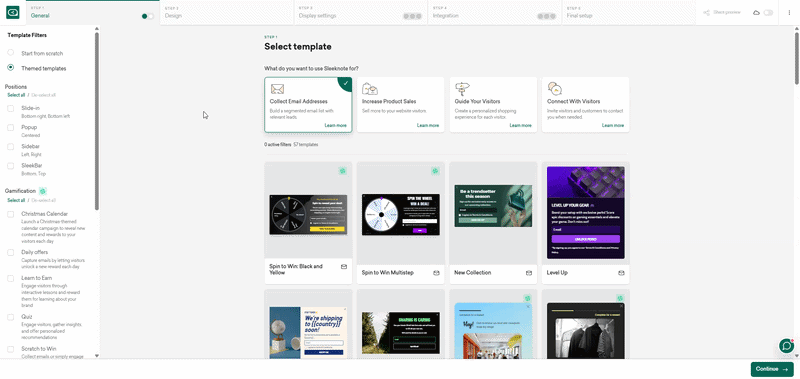Click envelope icon on Spin to Win Multistep

(x=436, y=273)
